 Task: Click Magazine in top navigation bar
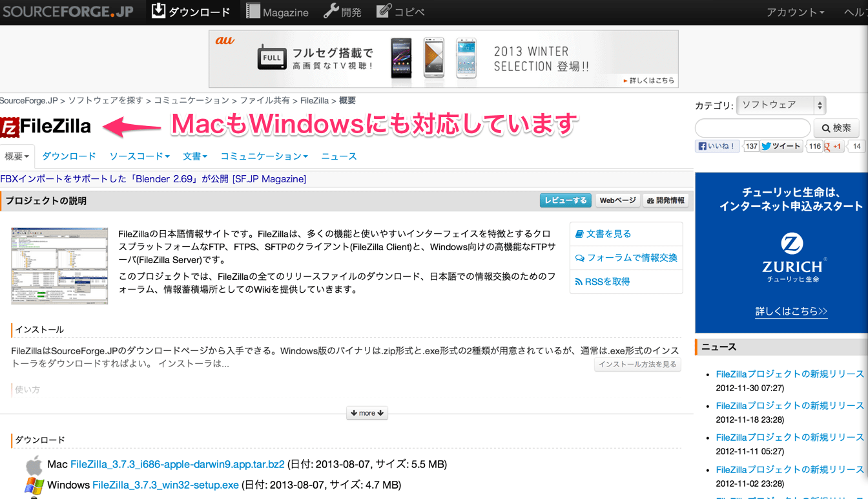[285, 12]
